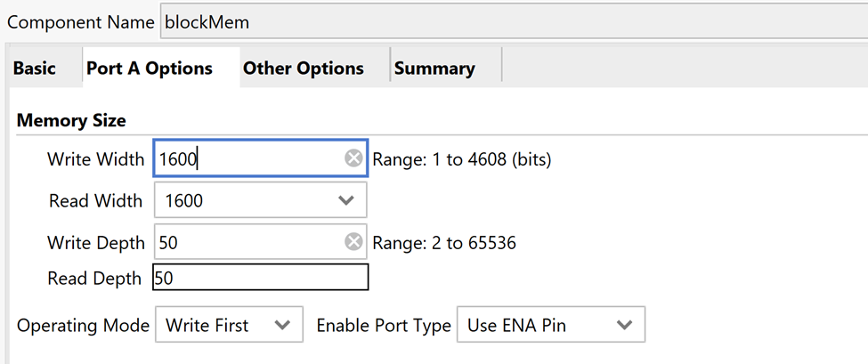Click the "Range: 1 to 4608 (bits)" hint
The width and height of the screenshot is (868, 364).
462,160
